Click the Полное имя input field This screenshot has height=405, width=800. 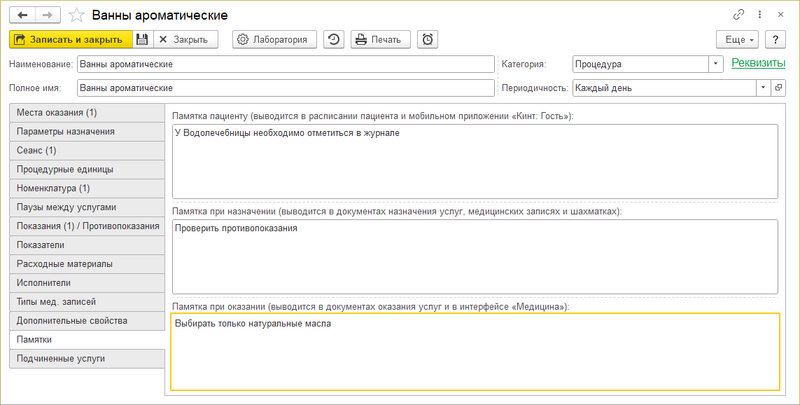click(x=286, y=88)
